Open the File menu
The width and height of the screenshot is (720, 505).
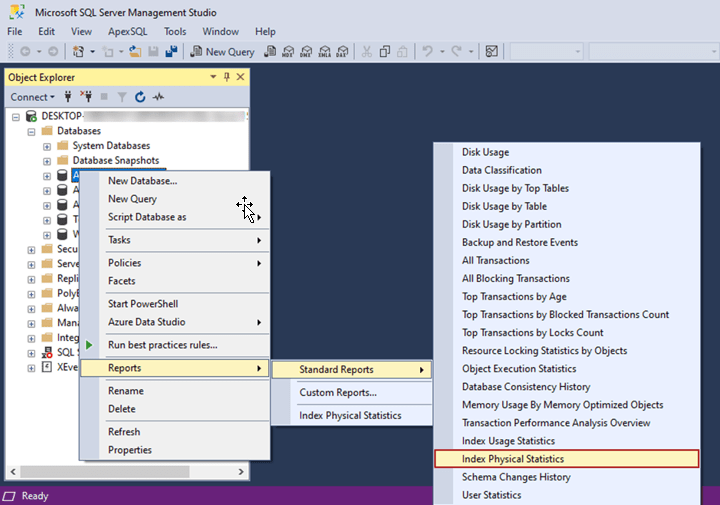pos(15,32)
